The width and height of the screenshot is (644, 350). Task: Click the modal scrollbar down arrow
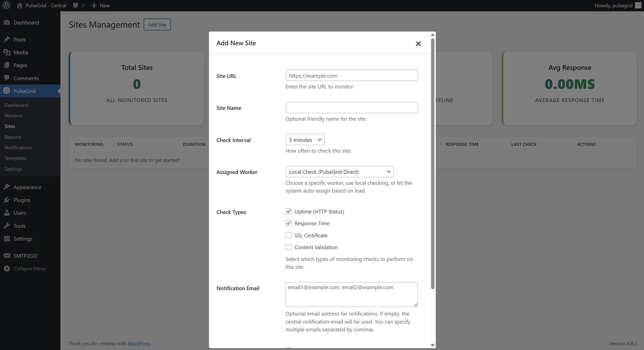point(433,345)
